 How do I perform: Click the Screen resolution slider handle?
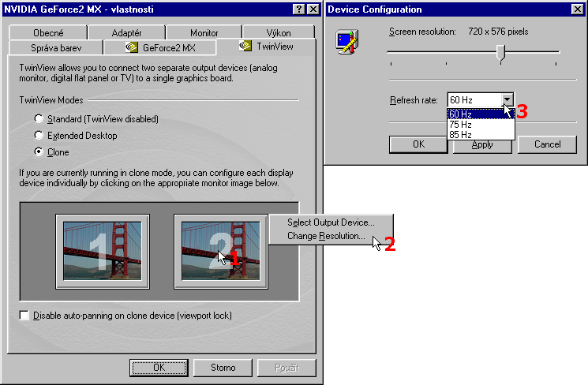(500, 53)
